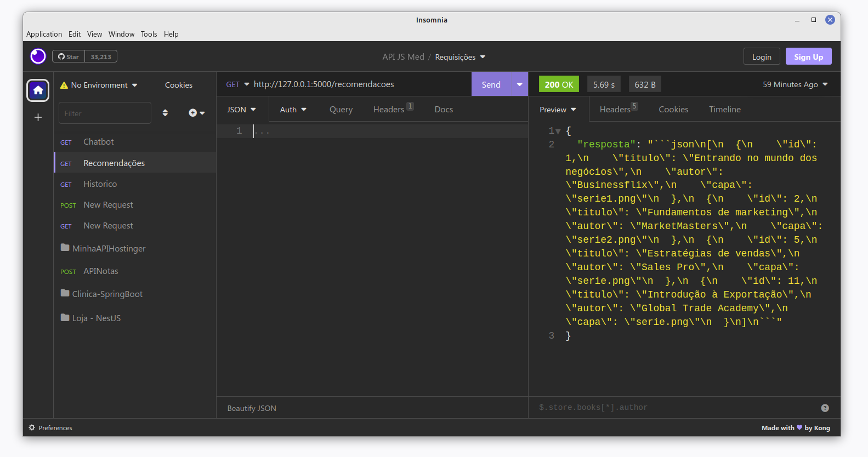Click the 5.69 s response time

pos(604,84)
